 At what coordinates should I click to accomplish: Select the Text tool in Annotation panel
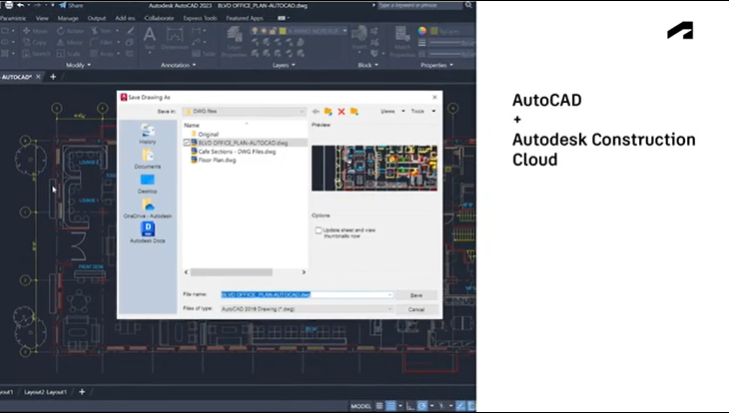pyautogui.click(x=150, y=39)
